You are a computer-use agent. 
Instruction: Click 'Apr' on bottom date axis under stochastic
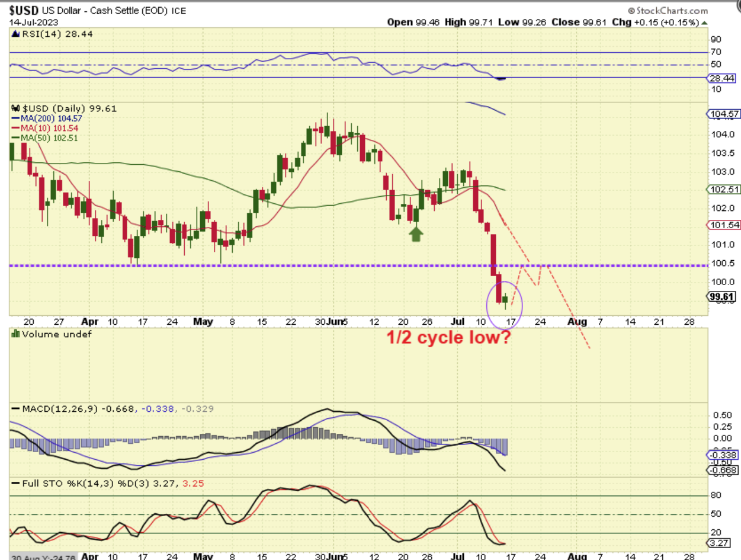pos(89,557)
